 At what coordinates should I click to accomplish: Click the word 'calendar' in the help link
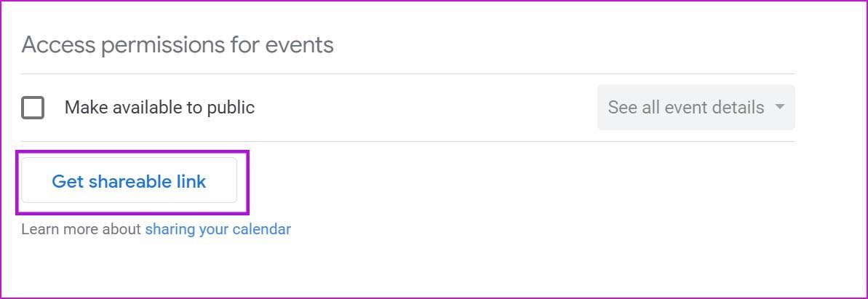[262, 229]
